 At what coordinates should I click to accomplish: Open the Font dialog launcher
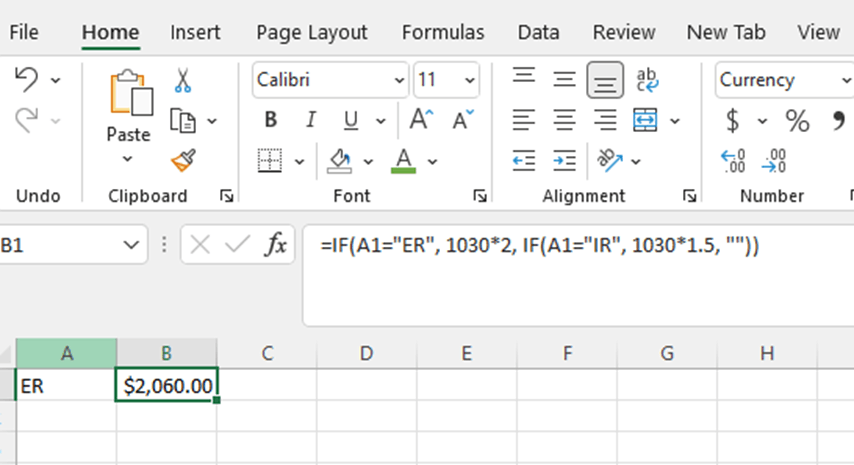point(480,195)
